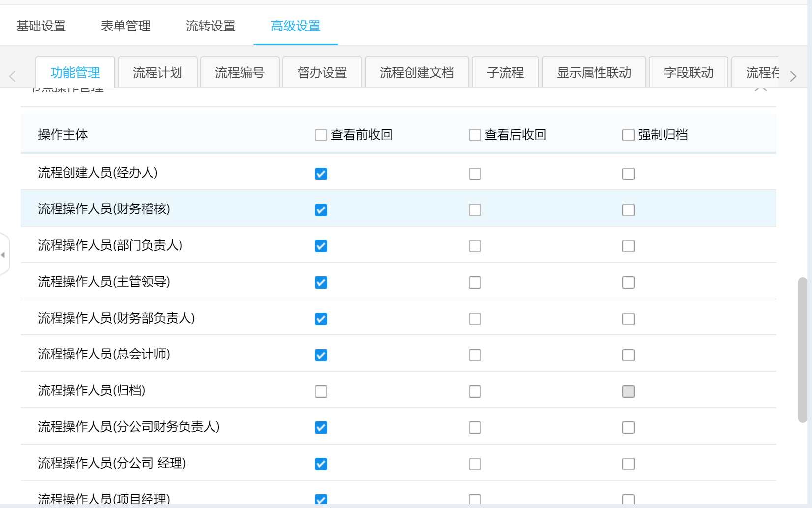The height and width of the screenshot is (508, 812).
Task: Open the 表单管理 tab
Action: (x=126, y=26)
